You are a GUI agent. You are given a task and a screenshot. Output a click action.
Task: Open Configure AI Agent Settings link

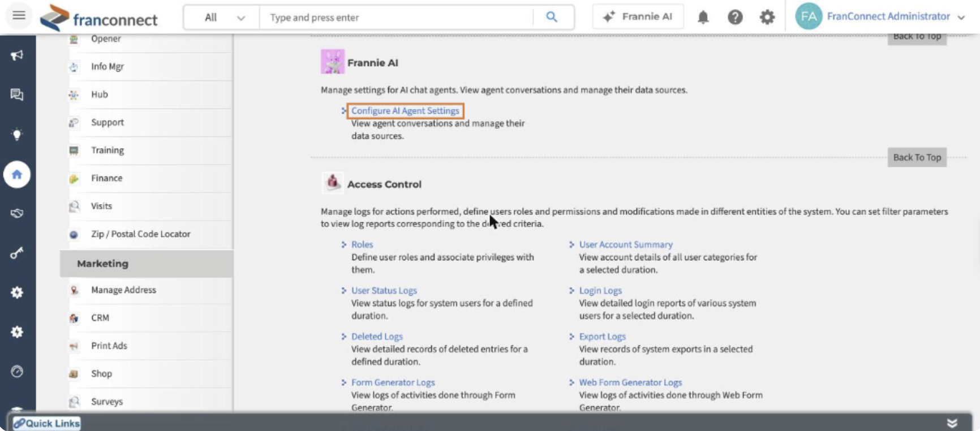point(405,111)
